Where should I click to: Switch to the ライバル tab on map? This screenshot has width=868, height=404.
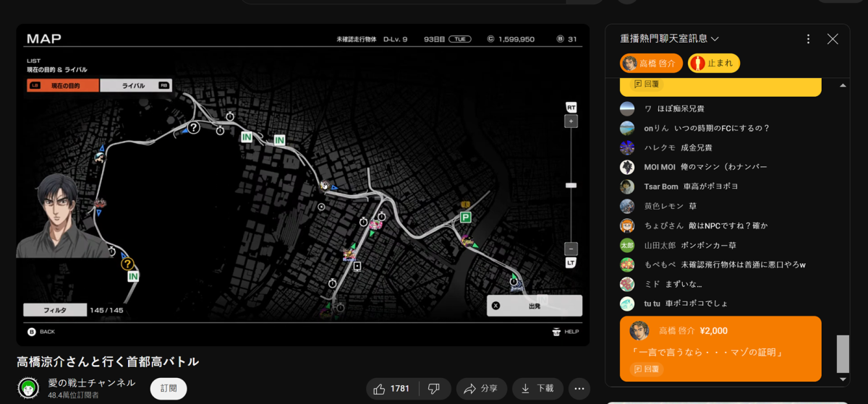[x=135, y=85]
